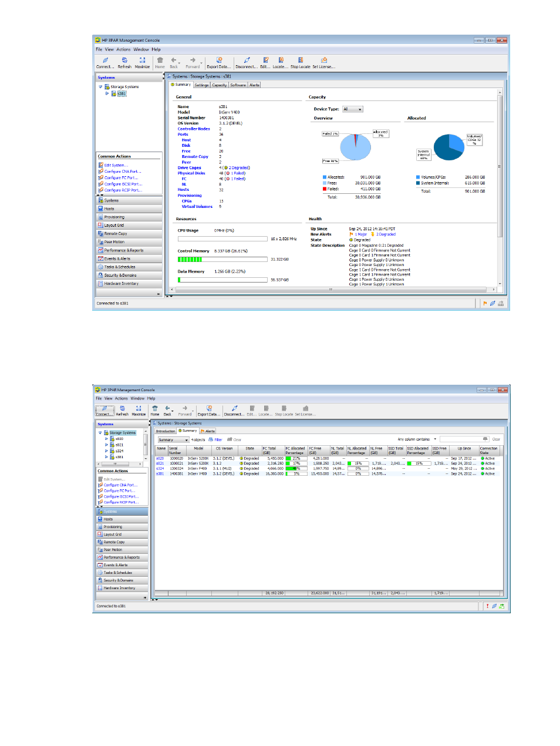Screen dimensions: 560x746
Task: Open Peer Motion in upper window sidebar
Action: [129, 241]
